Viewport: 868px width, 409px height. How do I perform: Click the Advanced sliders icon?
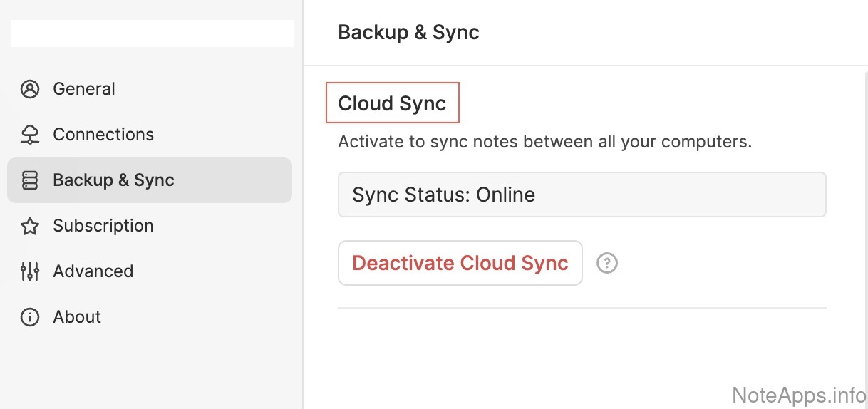pyautogui.click(x=30, y=271)
